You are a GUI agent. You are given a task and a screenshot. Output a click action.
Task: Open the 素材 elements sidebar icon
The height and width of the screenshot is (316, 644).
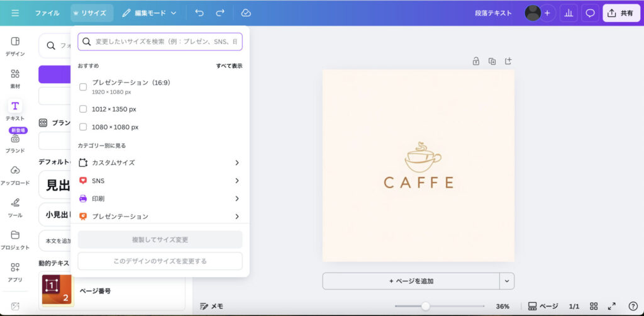tap(15, 78)
